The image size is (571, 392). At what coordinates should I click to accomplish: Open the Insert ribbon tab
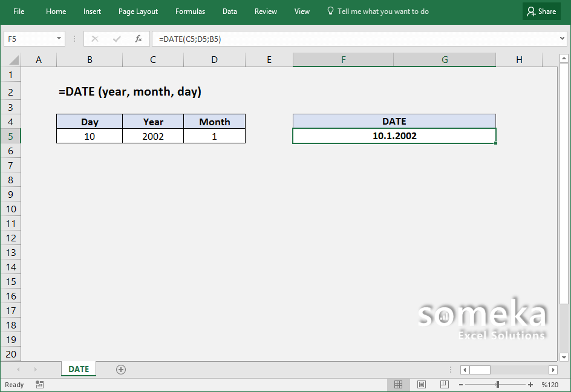(x=92, y=11)
